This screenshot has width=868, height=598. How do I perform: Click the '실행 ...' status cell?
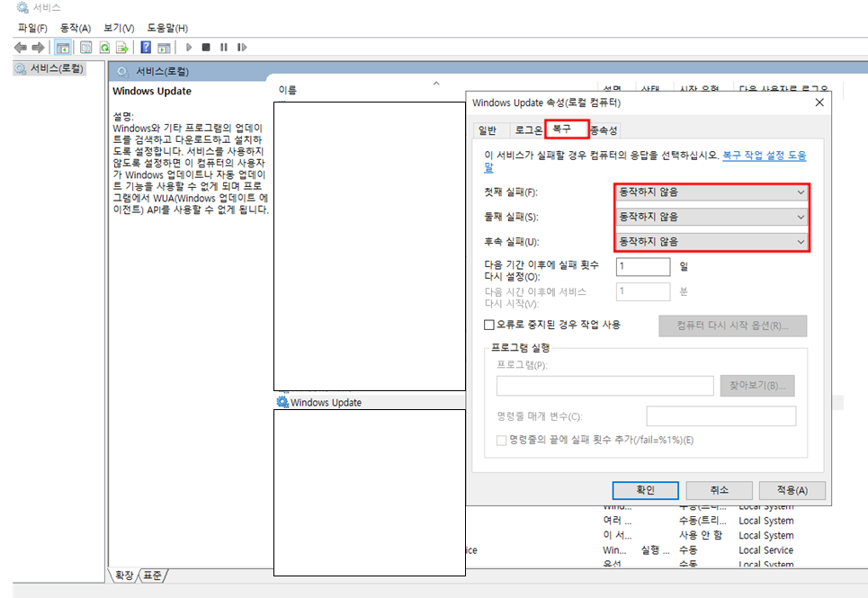655,550
